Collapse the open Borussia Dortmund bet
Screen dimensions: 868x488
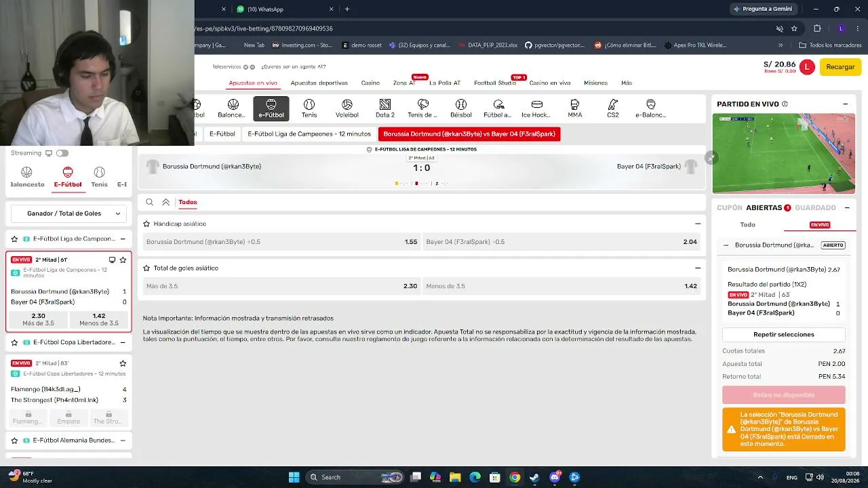726,245
